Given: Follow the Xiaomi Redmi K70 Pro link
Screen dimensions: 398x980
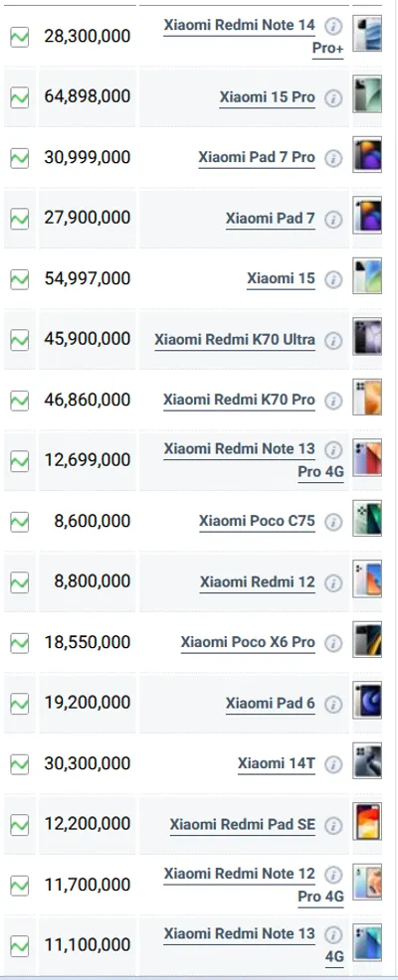Looking at the screenshot, I should (x=239, y=400).
